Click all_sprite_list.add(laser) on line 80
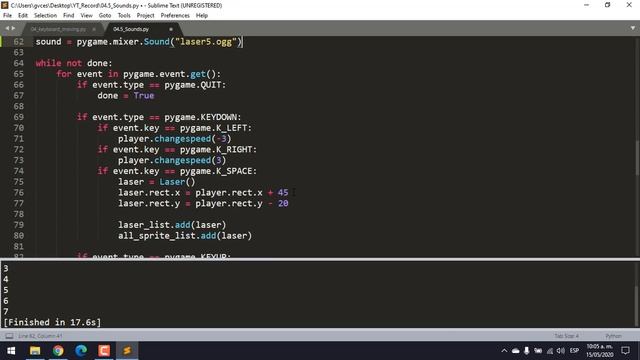 tap(185, 236)
